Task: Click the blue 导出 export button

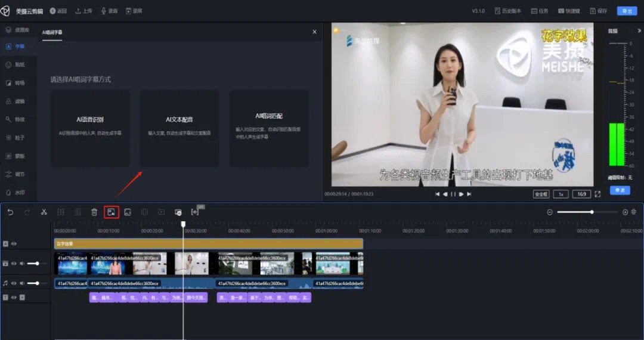Action: coord(627,11)
